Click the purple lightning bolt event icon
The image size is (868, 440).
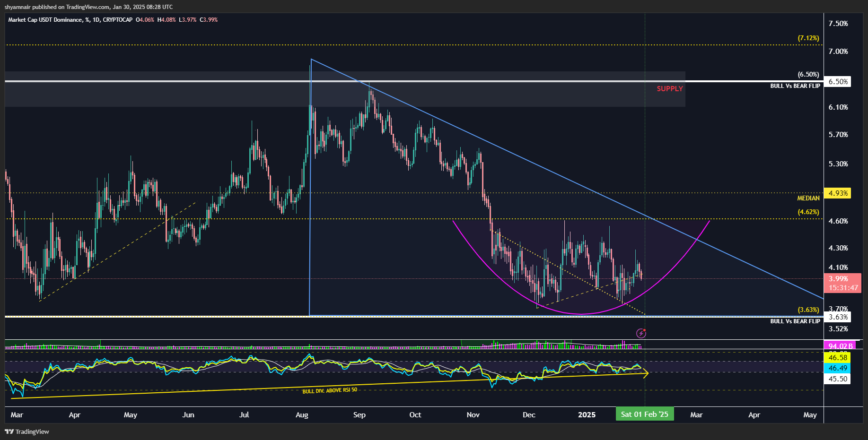(x=641, y=334)
